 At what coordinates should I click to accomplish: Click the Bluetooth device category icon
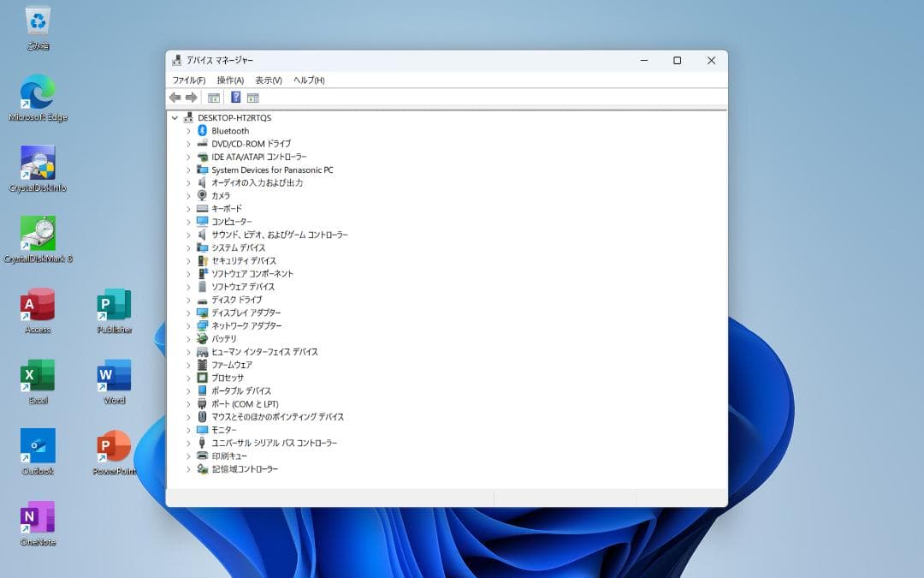point(203,131)
